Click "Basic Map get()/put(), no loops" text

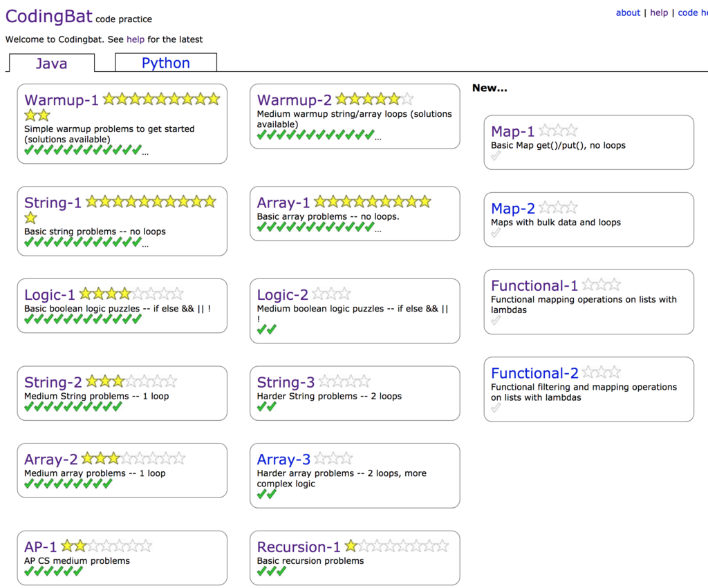coord(558,145)
